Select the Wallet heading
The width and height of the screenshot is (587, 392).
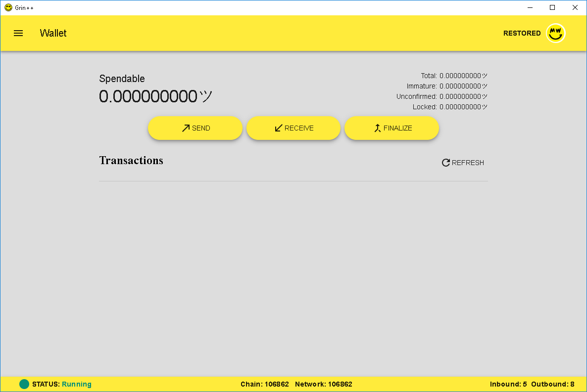coord(53,33)
